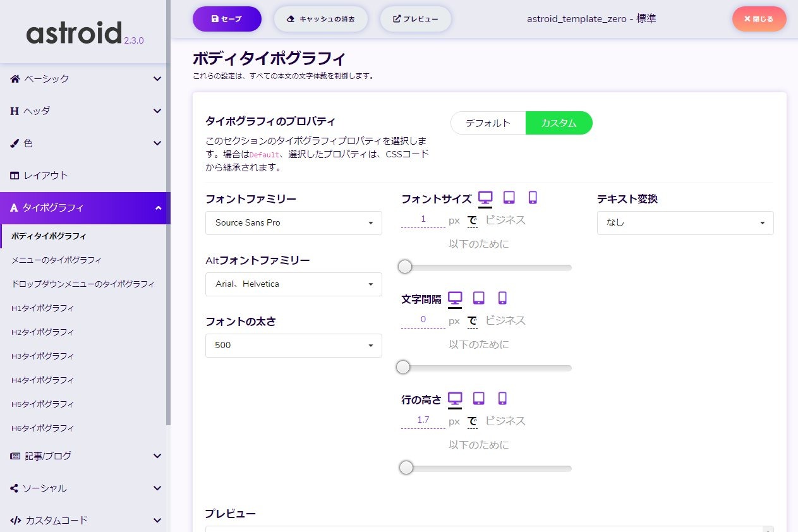798x532 pixels.
Task: Select tablet device icon for font size
Action: (509, 198)
